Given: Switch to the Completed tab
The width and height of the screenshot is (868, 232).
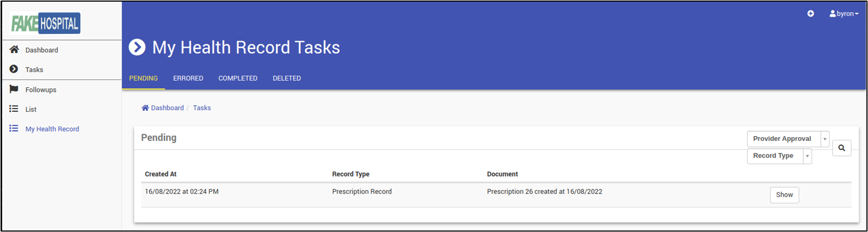Looking at the screenshot, I should [238, 78].
